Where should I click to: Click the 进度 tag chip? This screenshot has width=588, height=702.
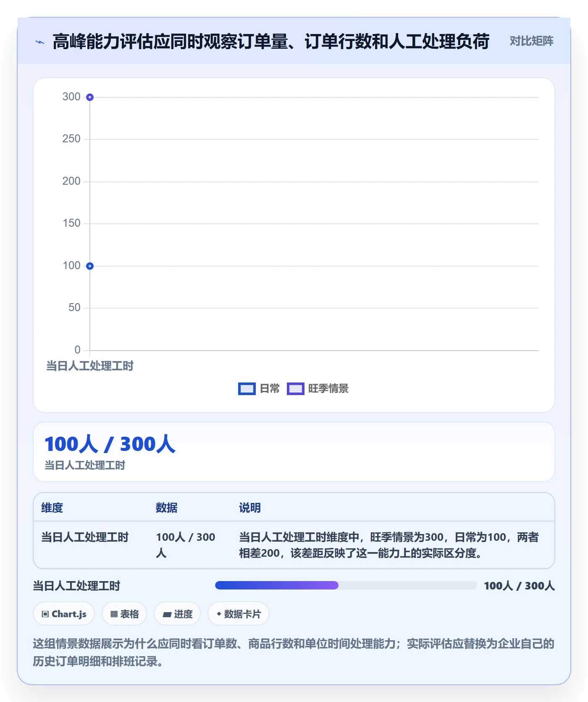click(177, 614)
